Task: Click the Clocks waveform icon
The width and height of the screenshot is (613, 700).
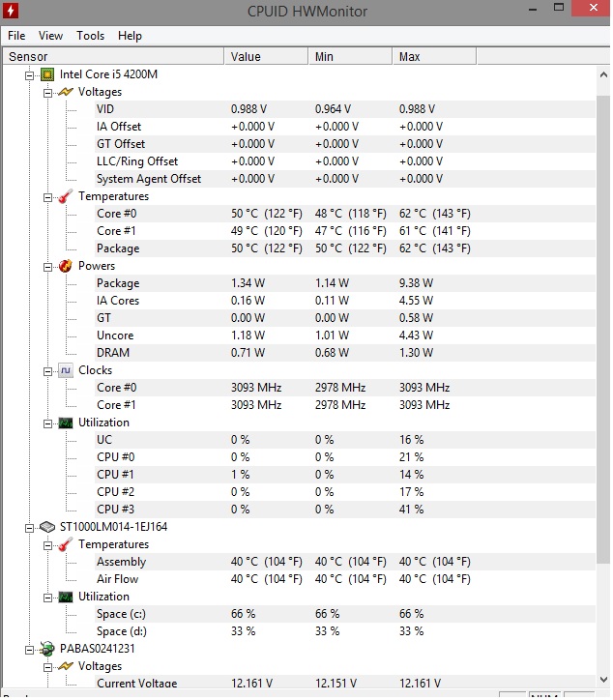Action: (65, 370)
